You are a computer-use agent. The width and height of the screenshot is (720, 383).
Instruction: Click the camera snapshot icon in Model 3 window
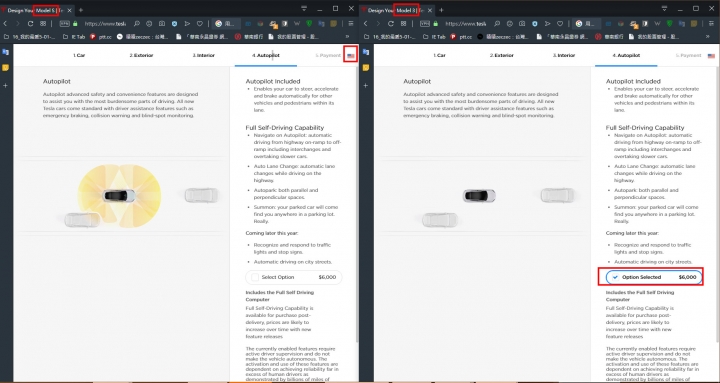[x=523, y=23]
